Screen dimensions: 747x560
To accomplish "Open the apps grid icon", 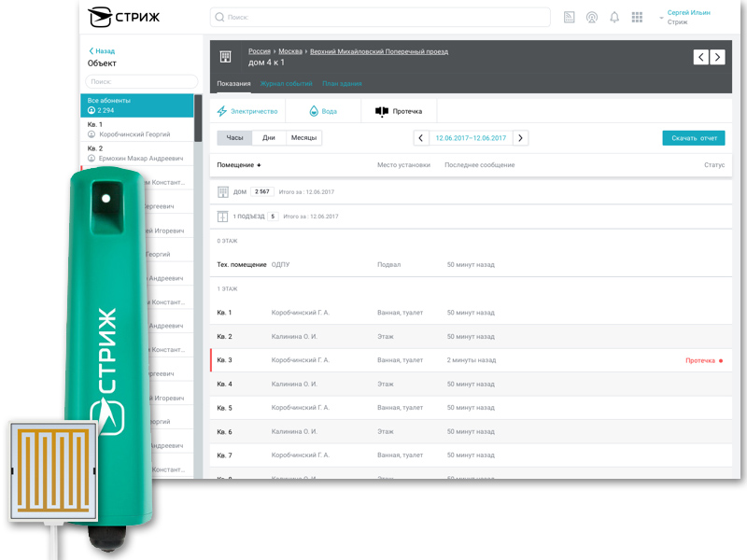I will (637, 18).
